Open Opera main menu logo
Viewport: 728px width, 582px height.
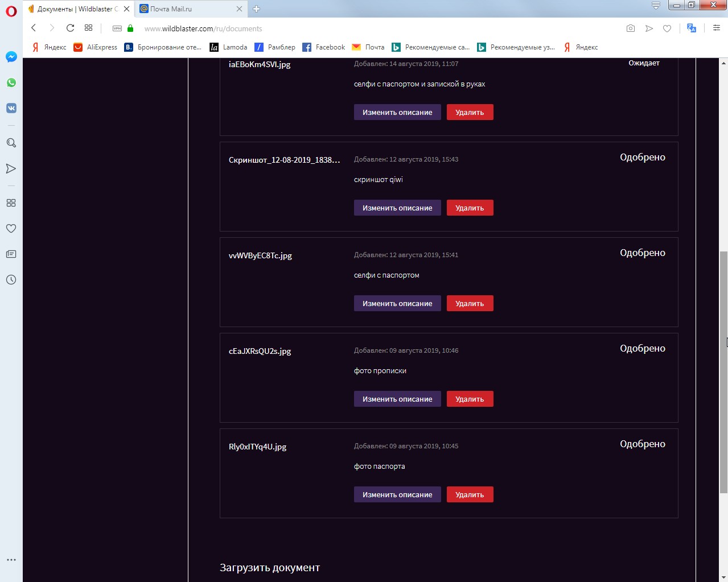pyautogui.click(x=11, y=11)
